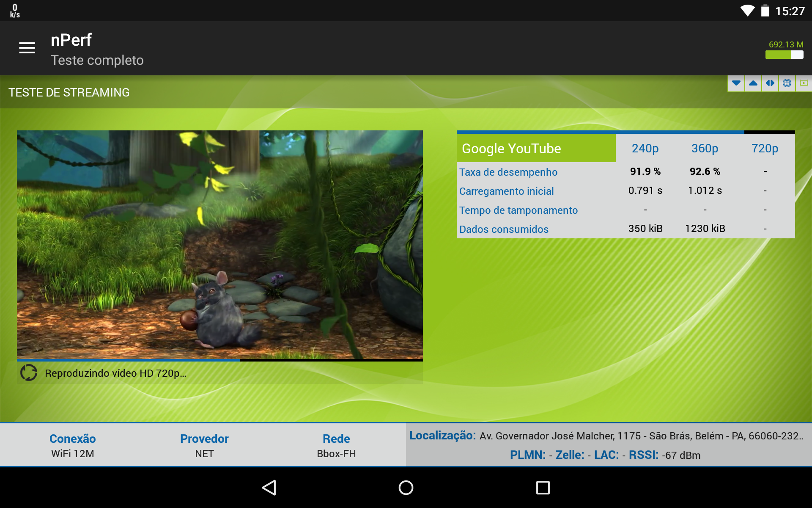Select the upload test step icon

click(x=753, y=83)
